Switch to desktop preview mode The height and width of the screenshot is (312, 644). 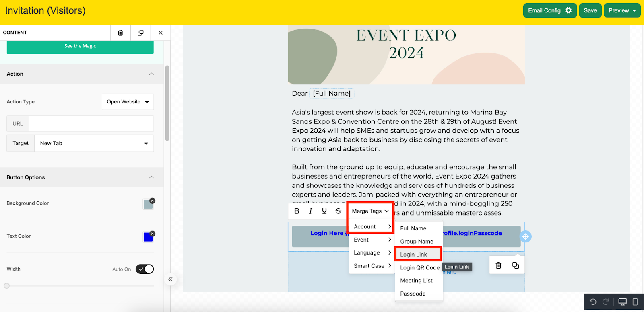pyautogui.click(x=622, y=302)
